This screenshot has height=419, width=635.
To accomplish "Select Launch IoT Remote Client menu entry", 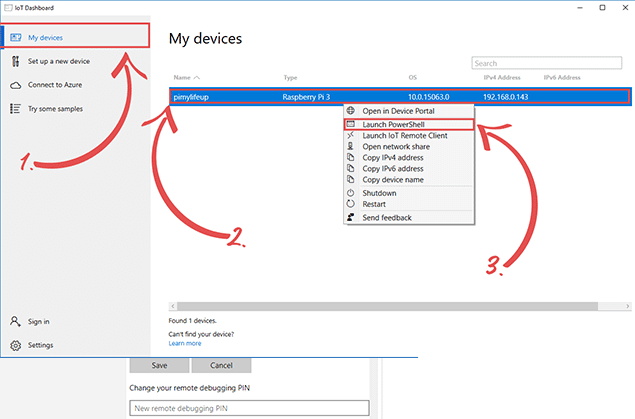I will coord(403,135).
